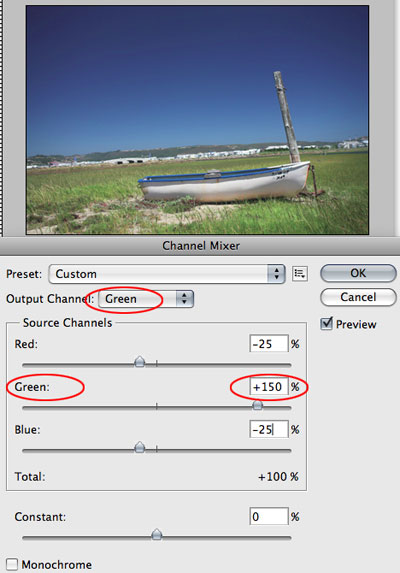
Task: Click the Channel Mixer title bar
Action: 200,246
